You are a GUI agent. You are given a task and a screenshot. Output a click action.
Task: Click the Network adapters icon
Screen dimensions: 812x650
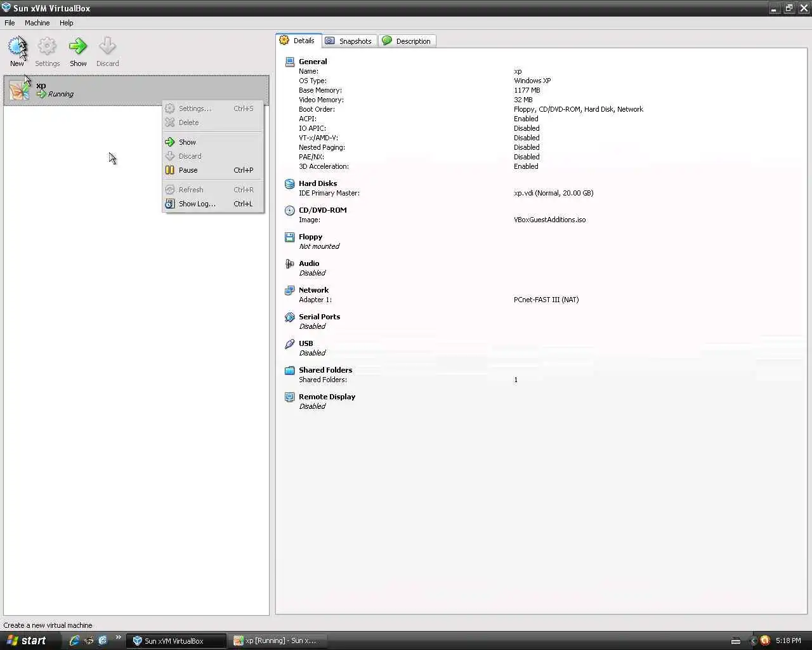click(290, 290)
